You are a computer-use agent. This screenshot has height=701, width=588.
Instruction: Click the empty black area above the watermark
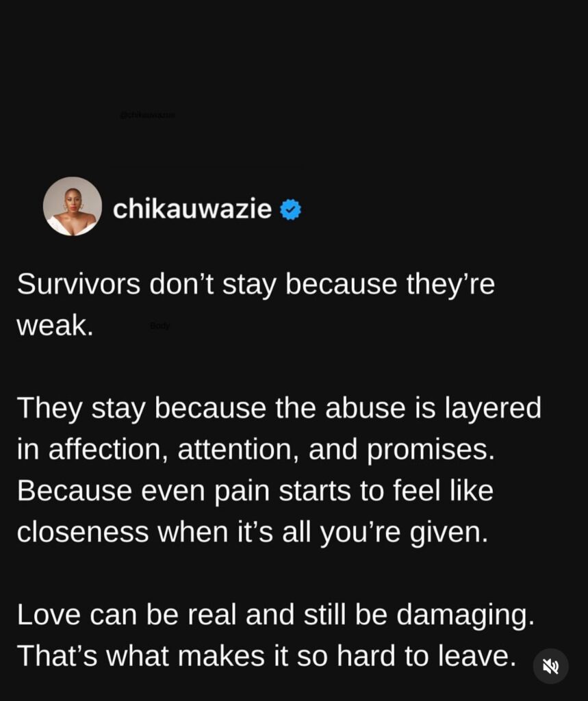[294, 53]
